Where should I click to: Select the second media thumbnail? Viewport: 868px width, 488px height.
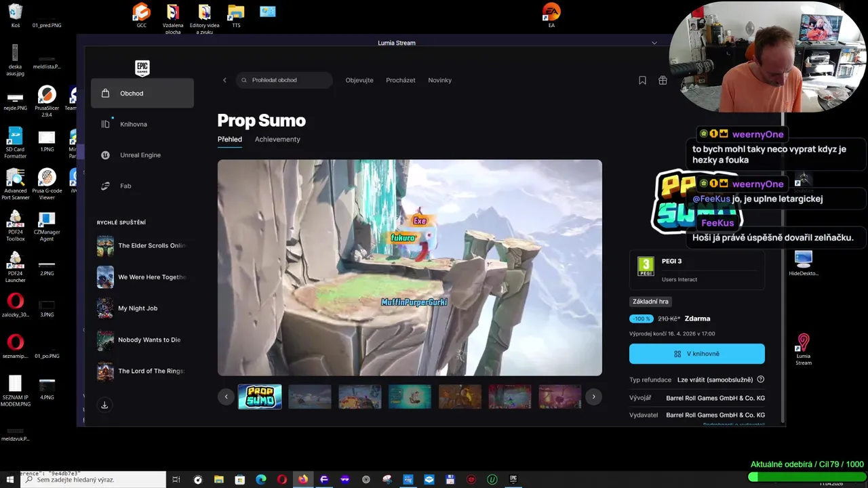click(310, 397)
